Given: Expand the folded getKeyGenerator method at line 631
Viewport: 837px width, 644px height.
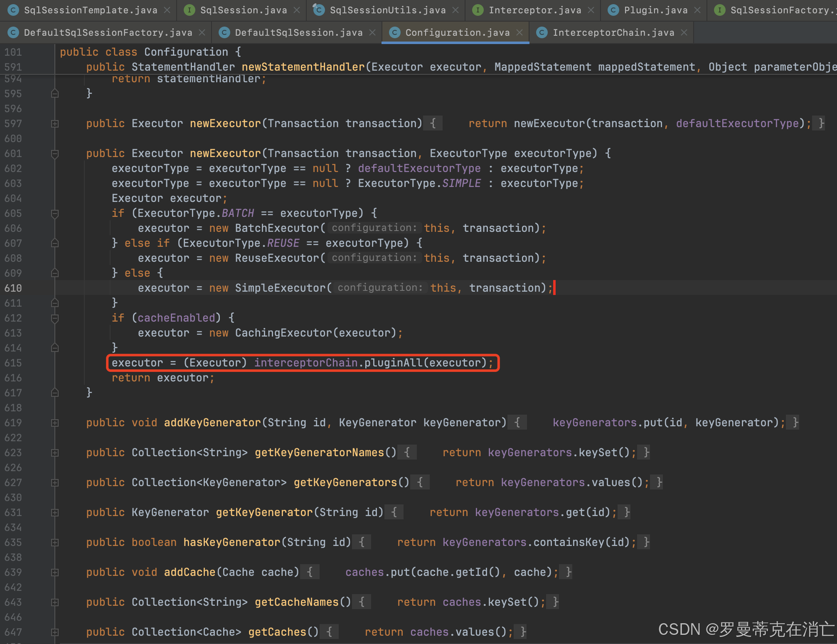Looking at the screenshot, I should click(x=54, y=513).
